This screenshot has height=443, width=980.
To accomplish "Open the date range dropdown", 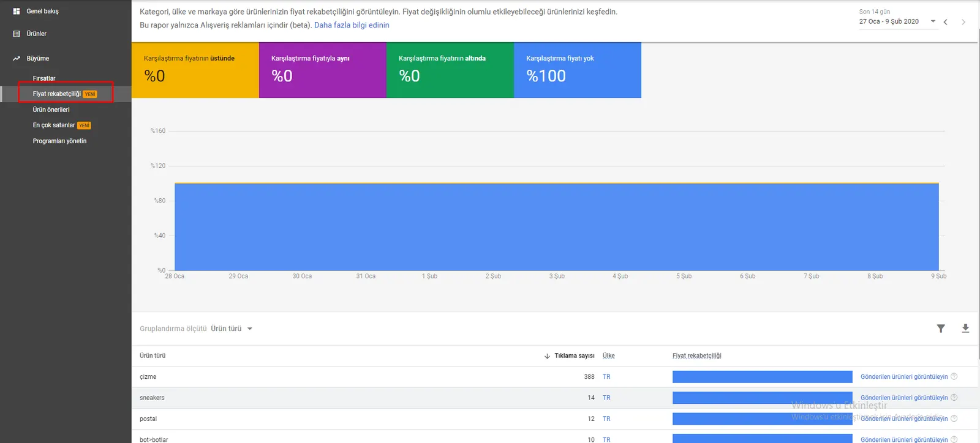I will [x=897, y=21].
